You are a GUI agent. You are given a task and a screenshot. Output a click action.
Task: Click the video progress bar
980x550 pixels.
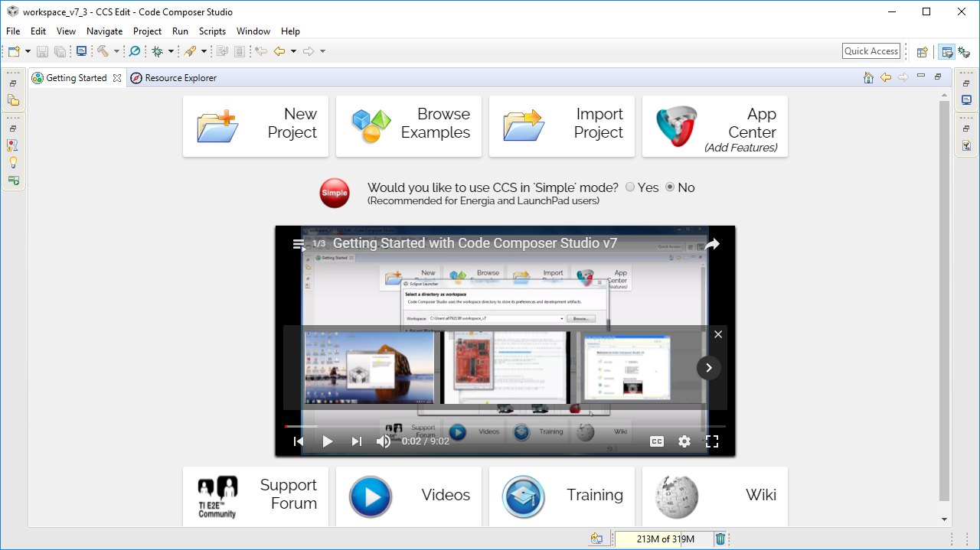coord(505,426)
